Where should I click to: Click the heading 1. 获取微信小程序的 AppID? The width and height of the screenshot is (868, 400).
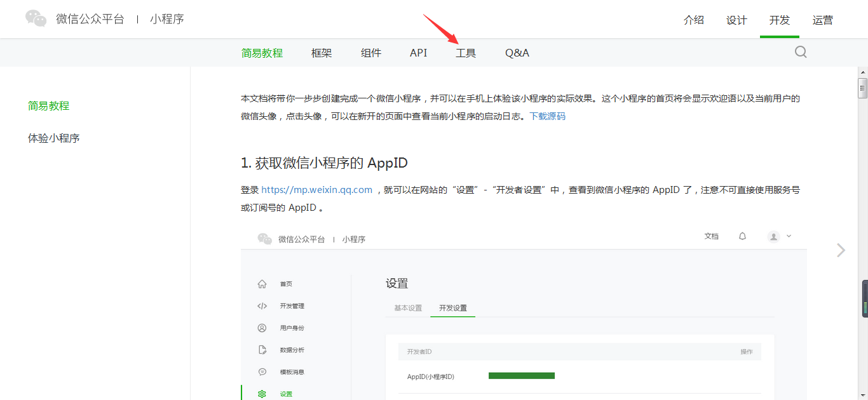[x=324, y=163]
